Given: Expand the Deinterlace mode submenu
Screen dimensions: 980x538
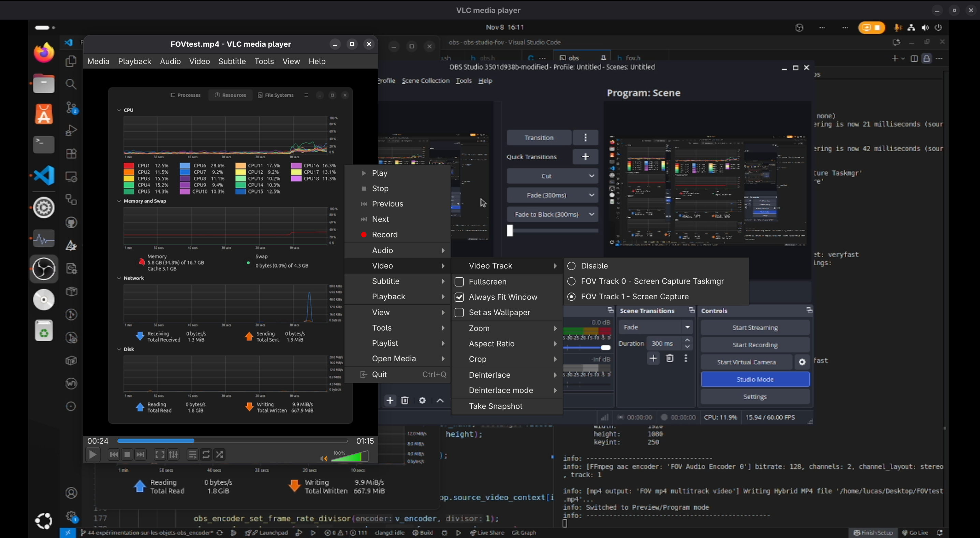Looking at the screenshot, I should (507, 390).
